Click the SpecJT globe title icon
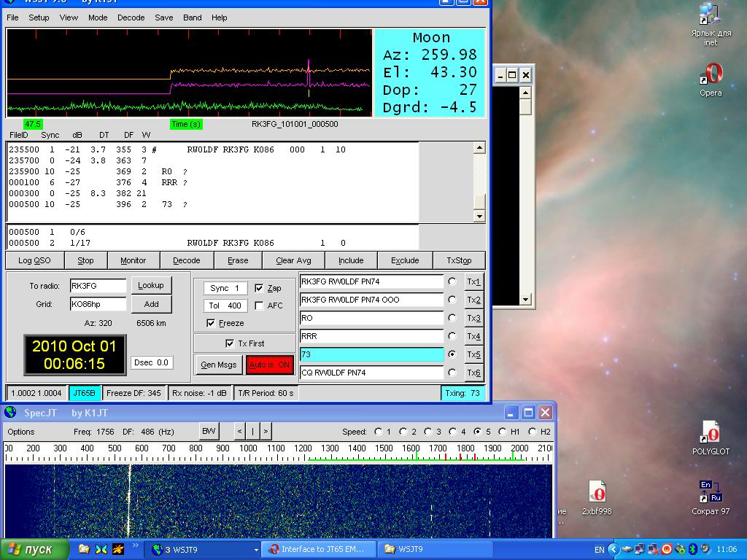The image size is (747, 560). pos(10,413)
